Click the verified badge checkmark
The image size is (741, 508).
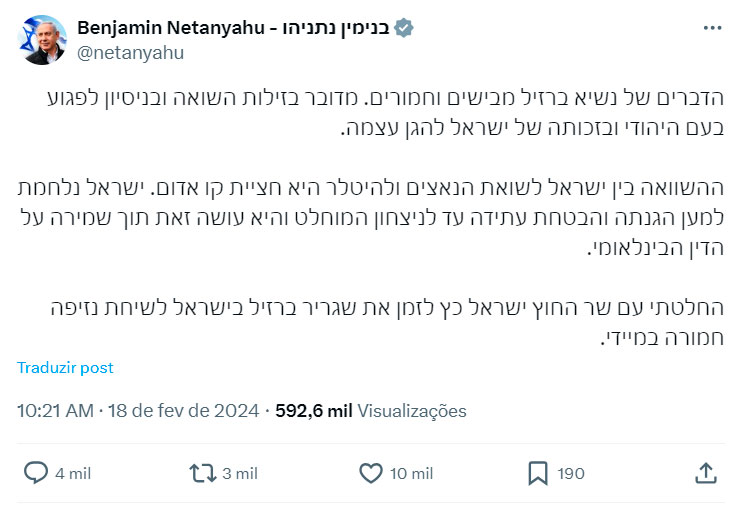tap(403, 28)
